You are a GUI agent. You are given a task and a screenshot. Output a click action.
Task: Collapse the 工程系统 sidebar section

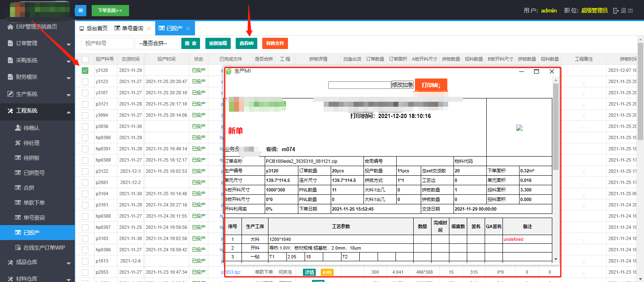coord(37,110)
